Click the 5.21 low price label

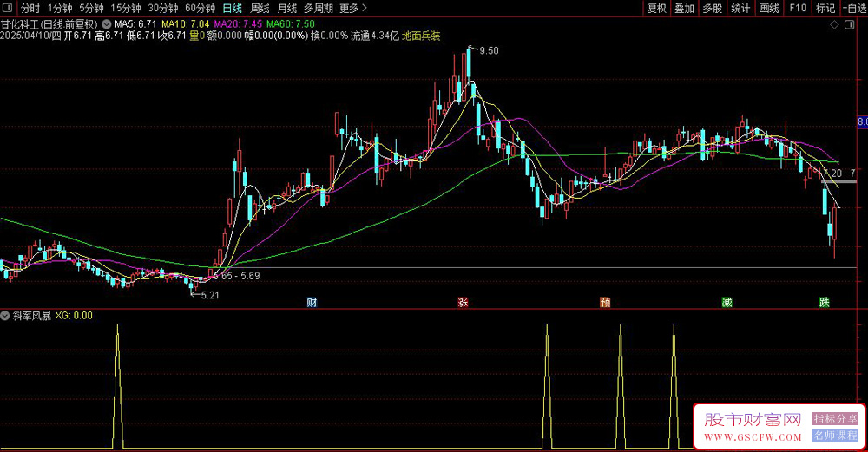(x=210, y=296)
